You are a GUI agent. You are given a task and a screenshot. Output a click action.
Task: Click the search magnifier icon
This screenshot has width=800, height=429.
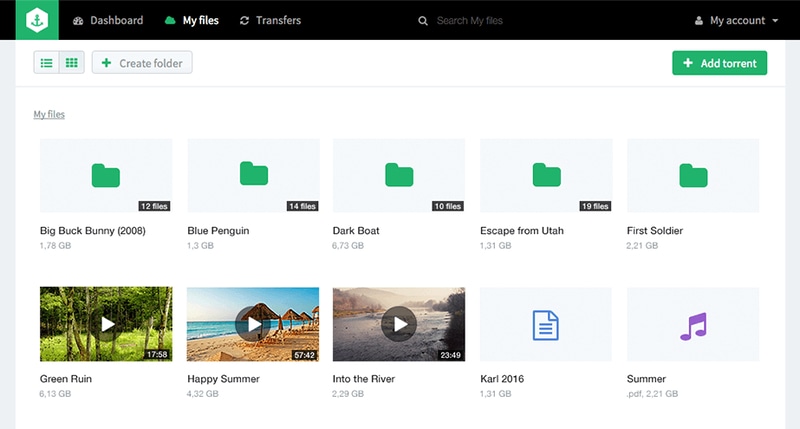pos(424,21)
